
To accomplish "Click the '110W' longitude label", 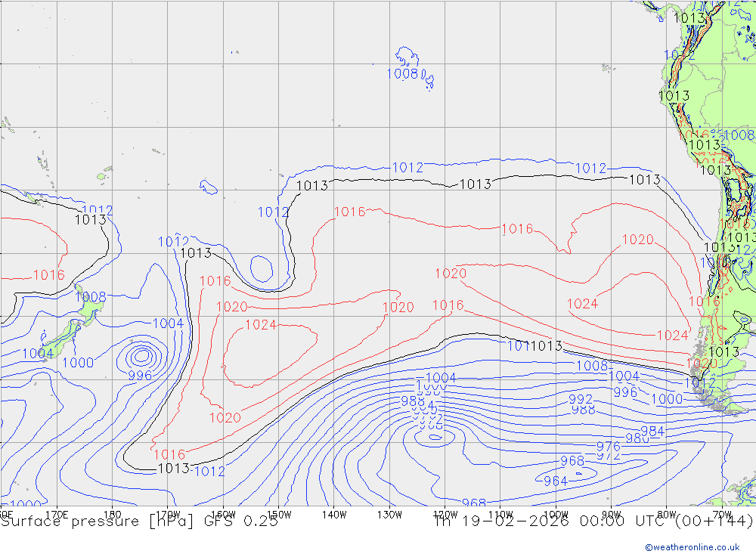I will (500, 515).
